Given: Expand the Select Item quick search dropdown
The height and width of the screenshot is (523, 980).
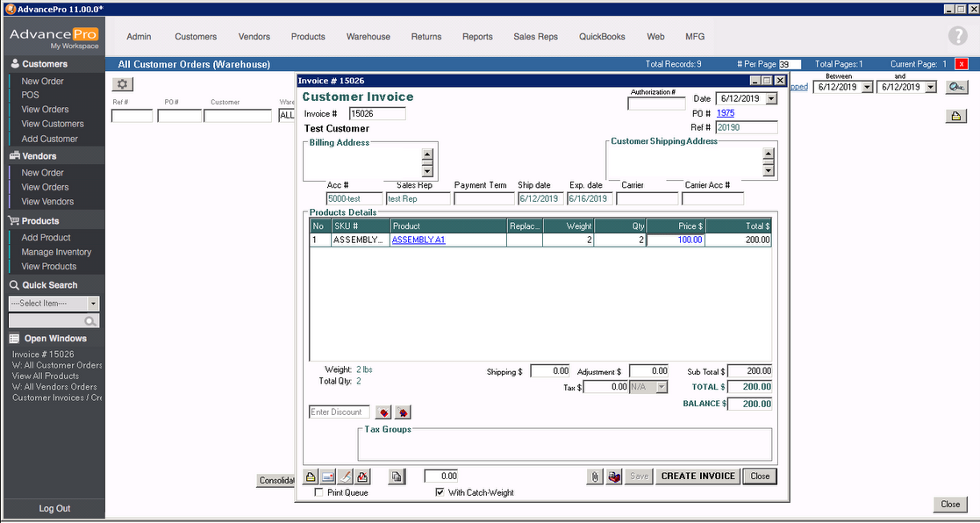Looking at the screenshot, I should pos(94,304).
